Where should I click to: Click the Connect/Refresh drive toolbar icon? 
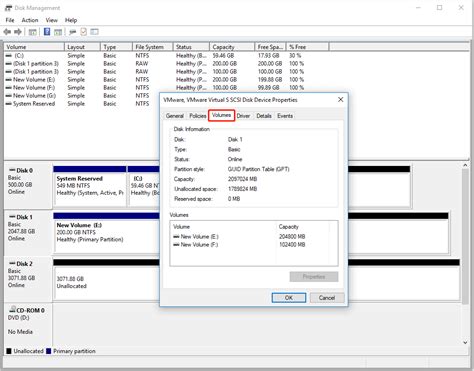[x=72, y=32]
